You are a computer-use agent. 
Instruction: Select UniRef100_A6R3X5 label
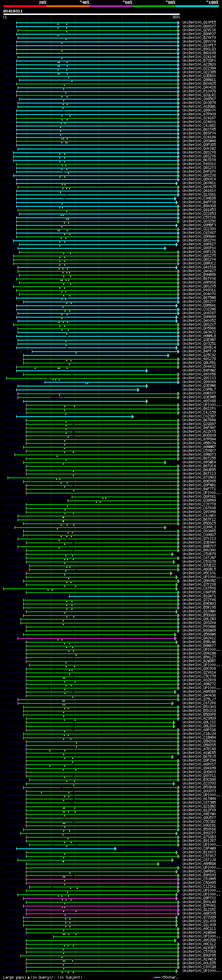(199, 913)
